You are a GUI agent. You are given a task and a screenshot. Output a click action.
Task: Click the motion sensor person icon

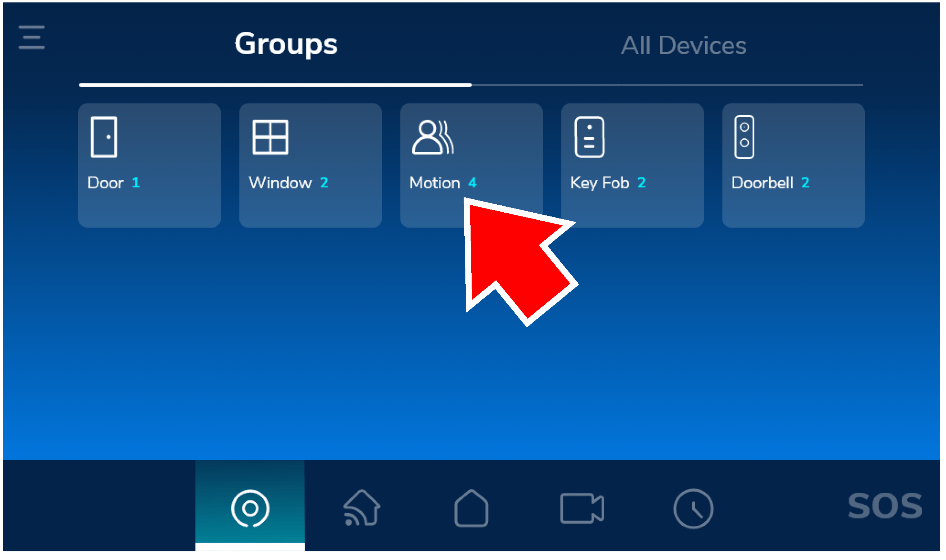432,137
